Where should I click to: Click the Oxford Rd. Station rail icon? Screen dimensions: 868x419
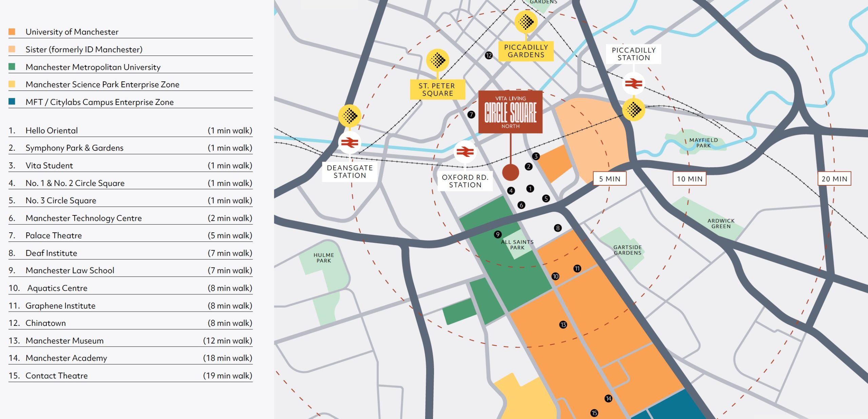click(x=465, y=152)
